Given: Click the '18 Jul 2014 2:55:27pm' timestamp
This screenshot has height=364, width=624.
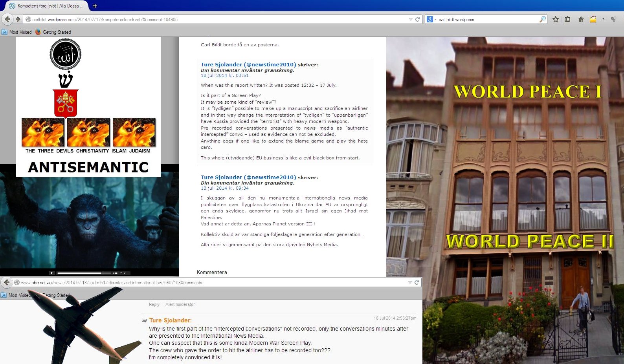Looking at the screenshot, I should [395, 318].
